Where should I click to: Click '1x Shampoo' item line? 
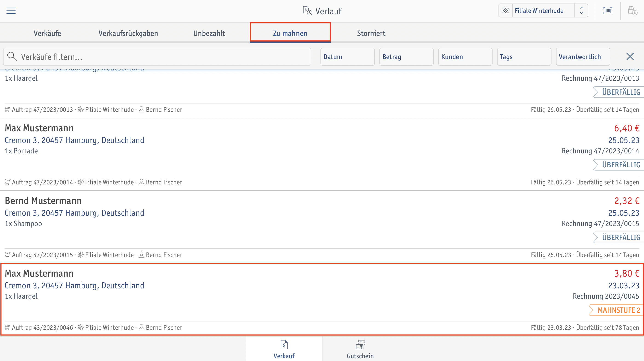[x=23, y=223]
